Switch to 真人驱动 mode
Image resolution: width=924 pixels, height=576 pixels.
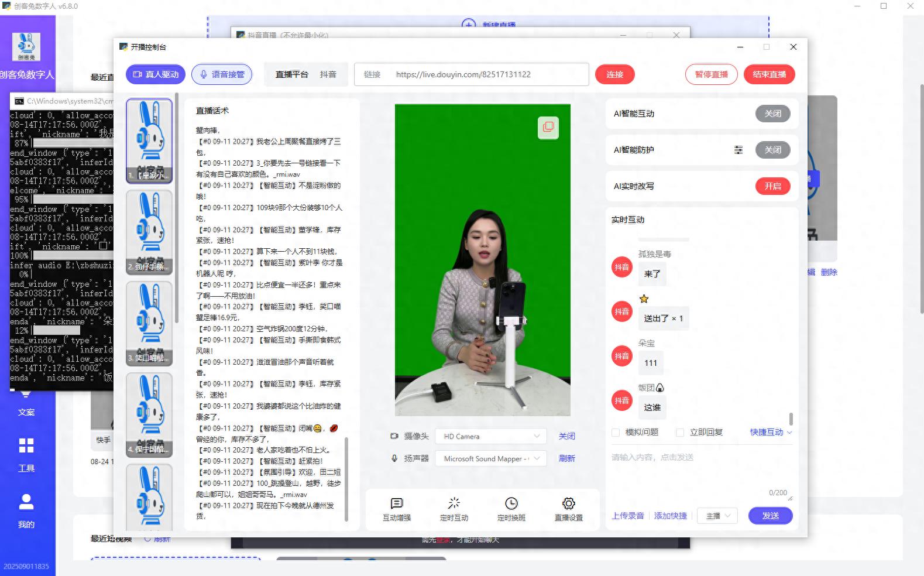[156, 74]
